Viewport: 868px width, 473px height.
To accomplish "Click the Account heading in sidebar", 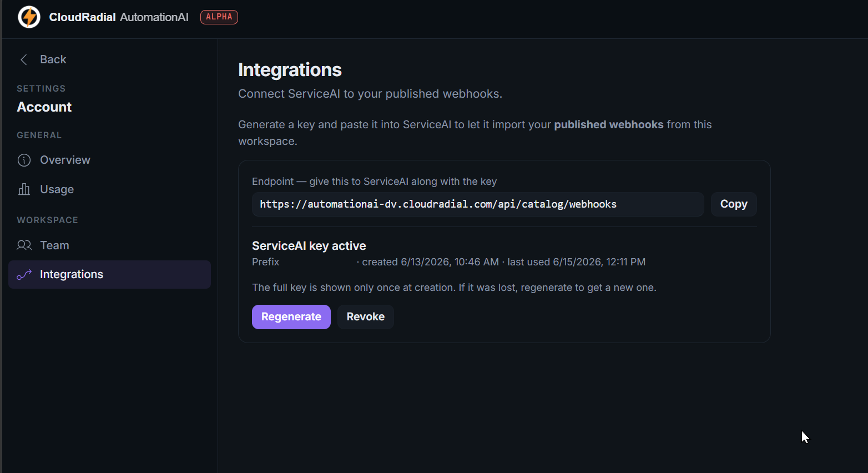I will pyautogui.click(x=44, y=107).
